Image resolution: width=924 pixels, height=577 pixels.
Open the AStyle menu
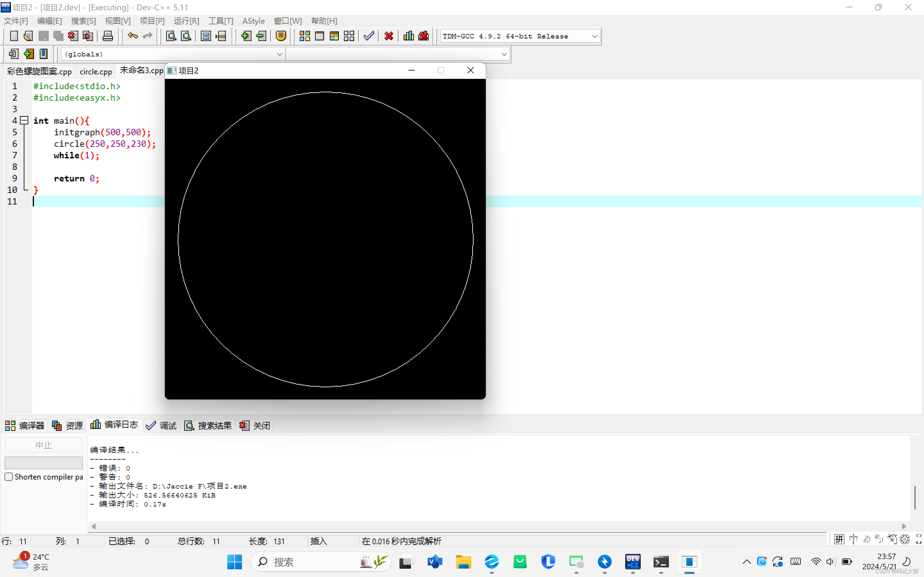click(x=253, y=21)
